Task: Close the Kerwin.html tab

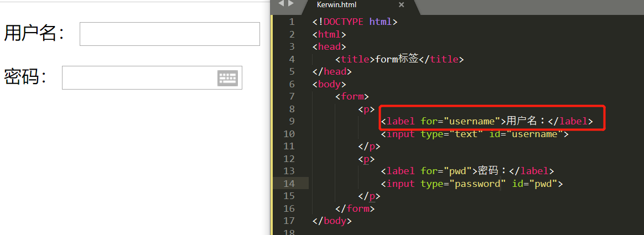Action: pyautogui.click(x=401, y=5)
